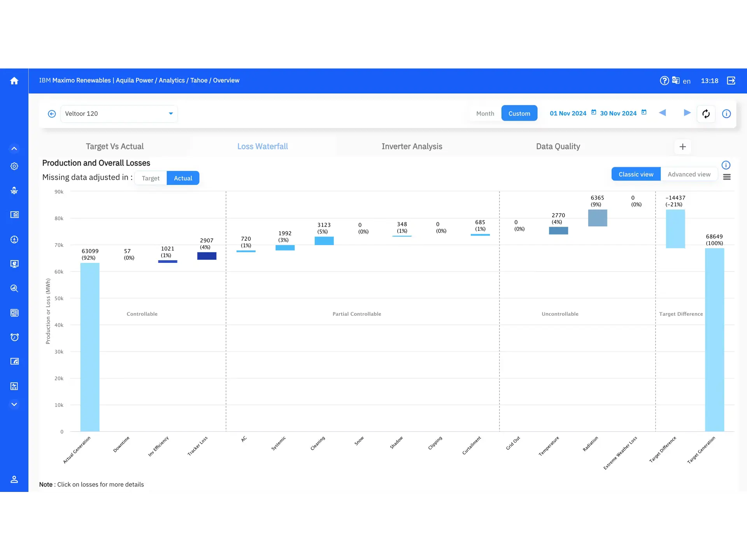This screenshot has width=747, height=560.
Task: Click the plus button to add tab
Action: tap(682, 147)
